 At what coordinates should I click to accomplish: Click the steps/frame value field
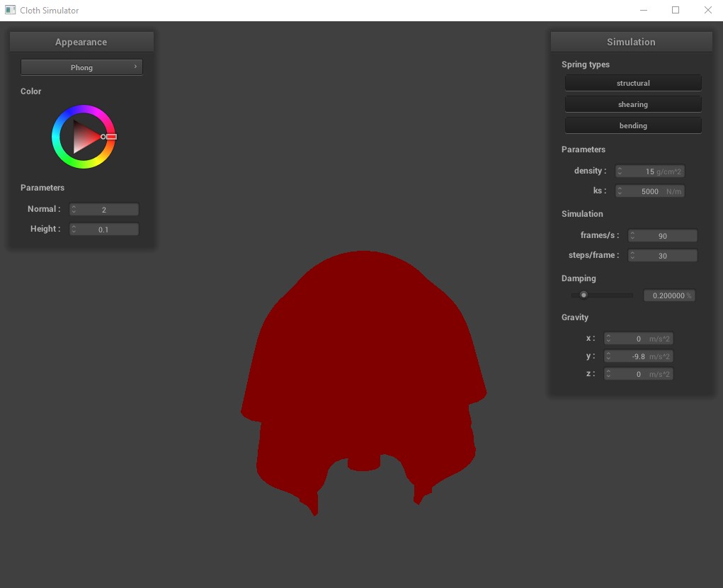pyautogui.click(x=663, y=256)
